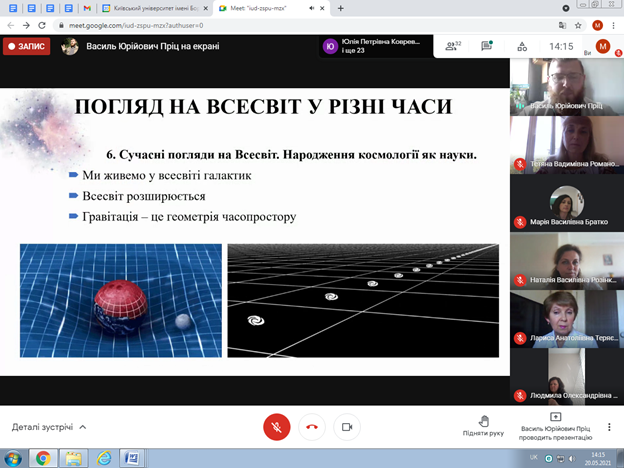Image resolution: width=624 pixels, height=468 pixels.
Task: Click the meet.google.com address bar
Action: click(x=302, y=25)
